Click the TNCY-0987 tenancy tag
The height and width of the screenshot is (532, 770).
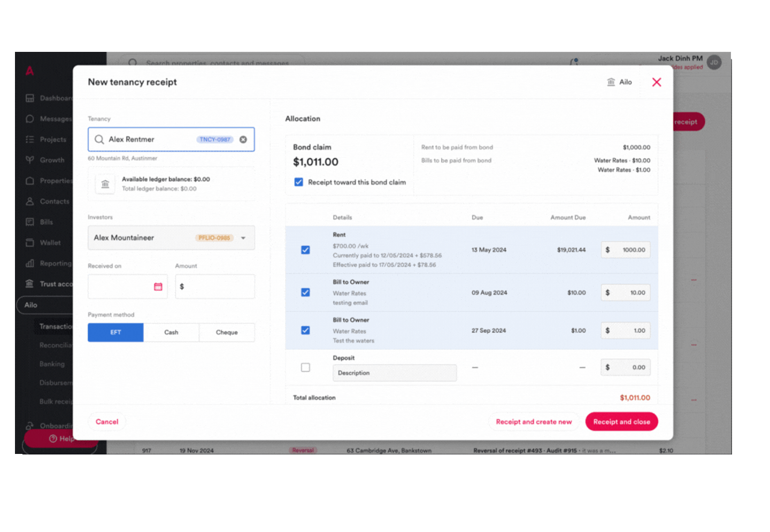(215, 140)
